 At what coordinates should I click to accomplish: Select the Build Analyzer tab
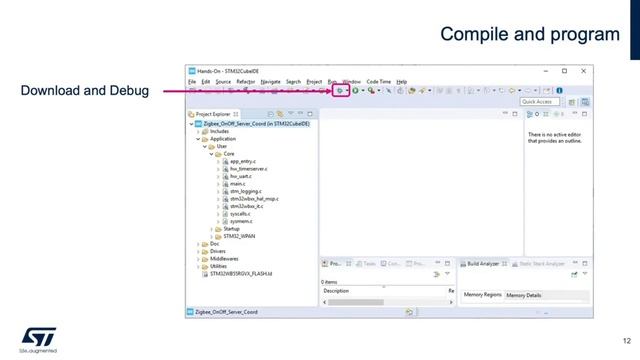pos(483,264)
